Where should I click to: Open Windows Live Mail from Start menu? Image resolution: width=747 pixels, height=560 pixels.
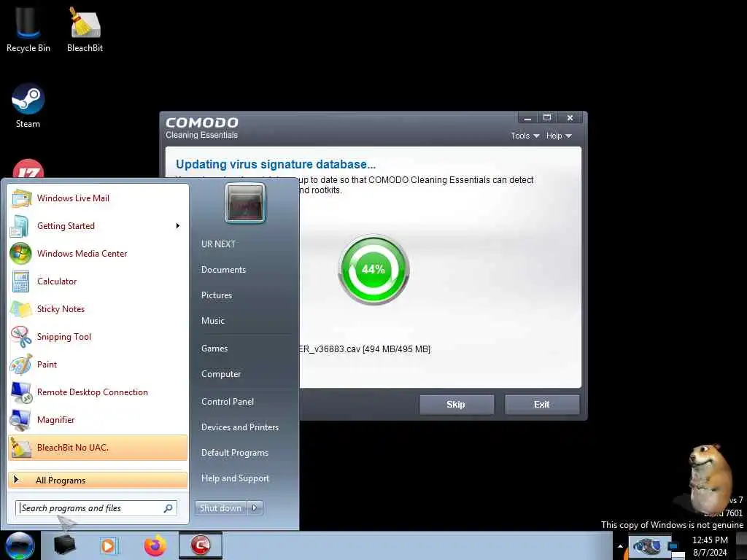click(x=98, y=198)
